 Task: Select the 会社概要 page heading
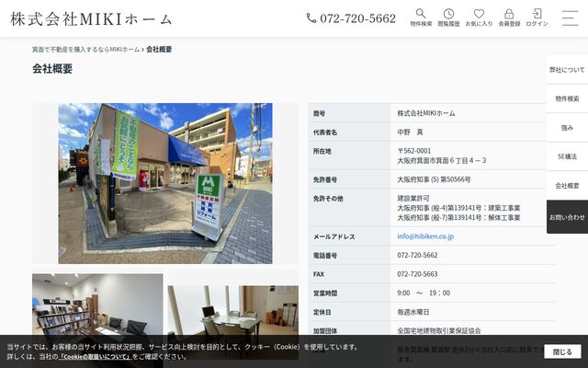(x=52, y=69)
